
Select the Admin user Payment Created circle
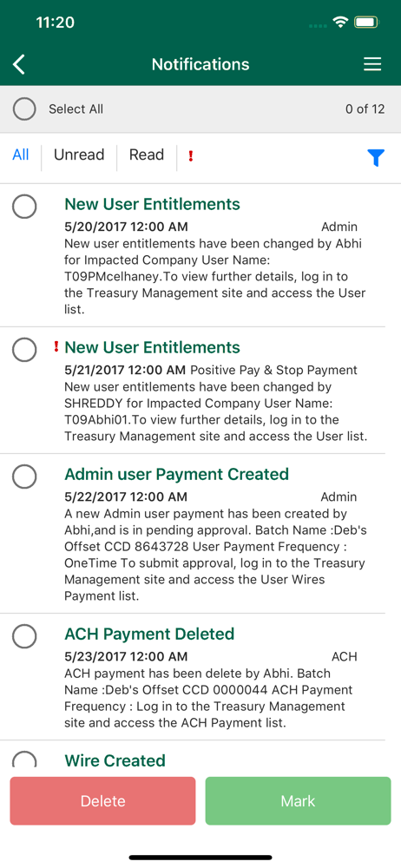pyautogui.click(x=24, y=477)
